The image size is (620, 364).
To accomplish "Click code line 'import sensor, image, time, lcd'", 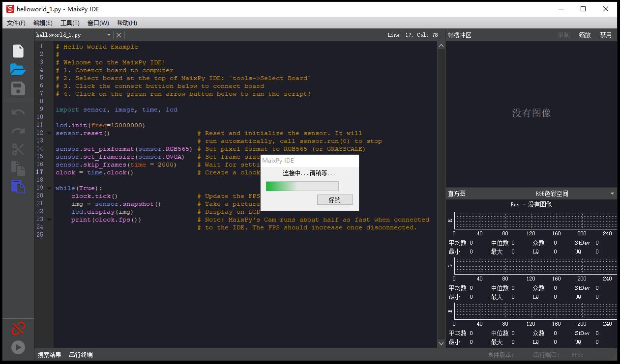I will [117, 110].
